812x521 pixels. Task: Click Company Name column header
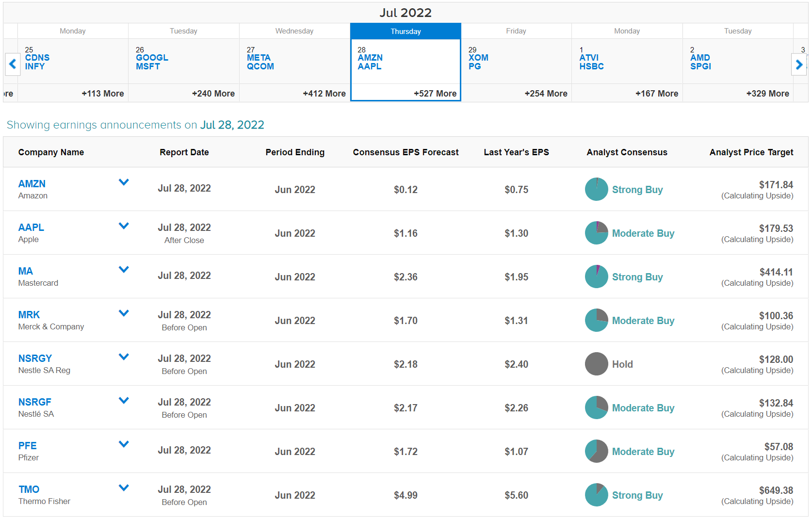pyautogui.click(x=51, y=152)
